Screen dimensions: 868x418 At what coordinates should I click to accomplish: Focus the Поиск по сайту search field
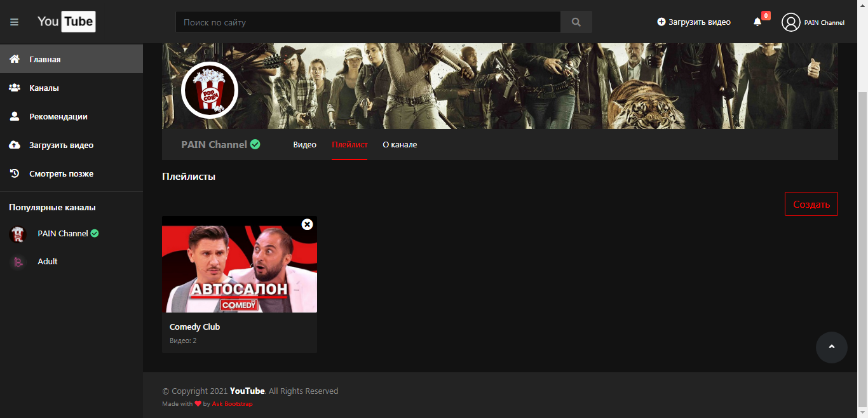pyautogui.click(x=368, y=22)
